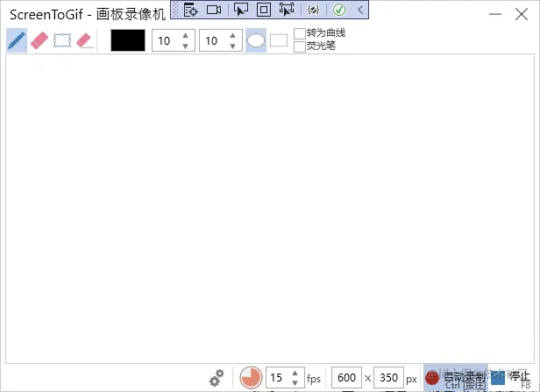Click the drawing board canvas area
Screen dimensions: 540x392
click(270, 209)
